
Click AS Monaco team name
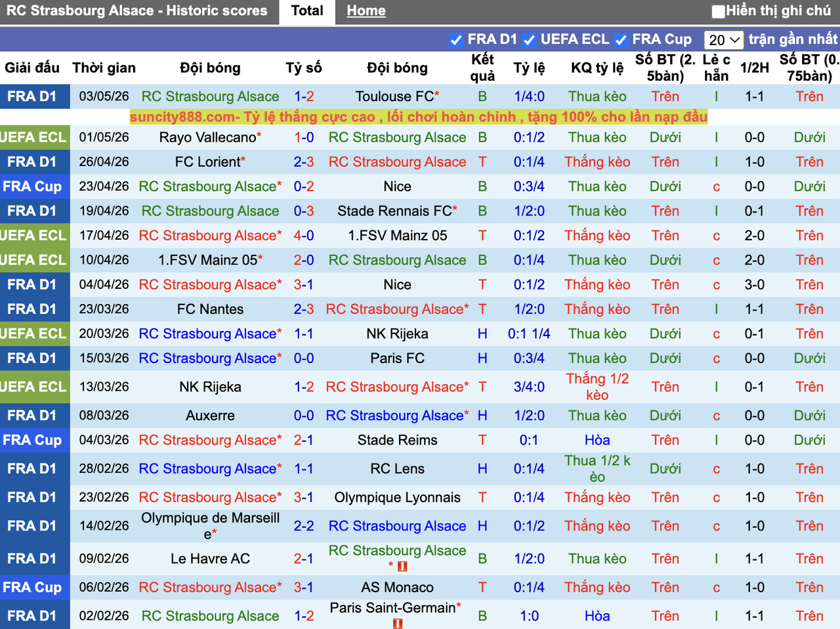[398, 587]
